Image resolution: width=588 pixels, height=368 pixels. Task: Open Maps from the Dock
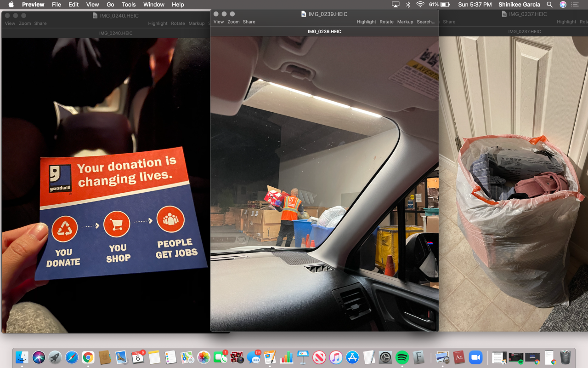click(x=187, y=357)
